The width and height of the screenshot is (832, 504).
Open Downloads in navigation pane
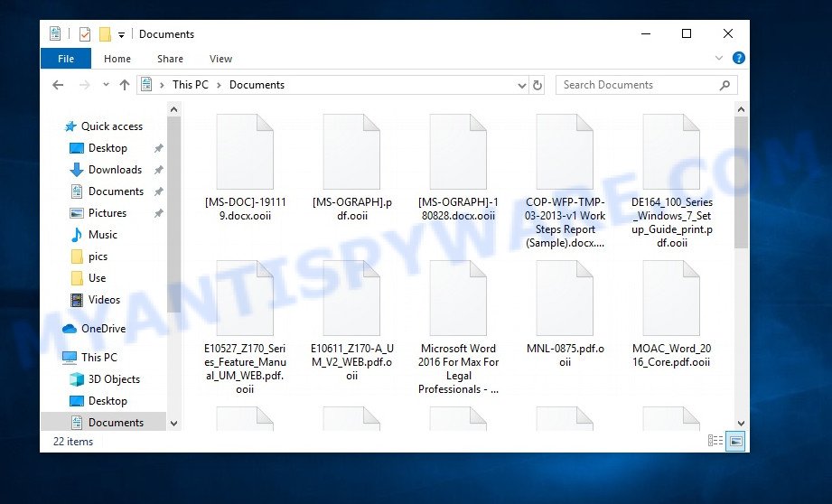click(x=115, y=170)
